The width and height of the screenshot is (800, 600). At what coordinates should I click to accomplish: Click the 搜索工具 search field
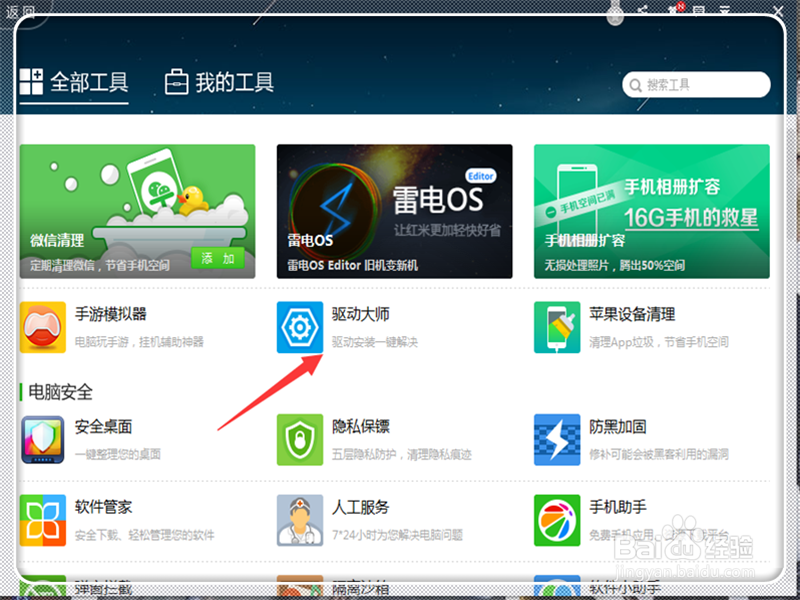(x=696, y=85)
